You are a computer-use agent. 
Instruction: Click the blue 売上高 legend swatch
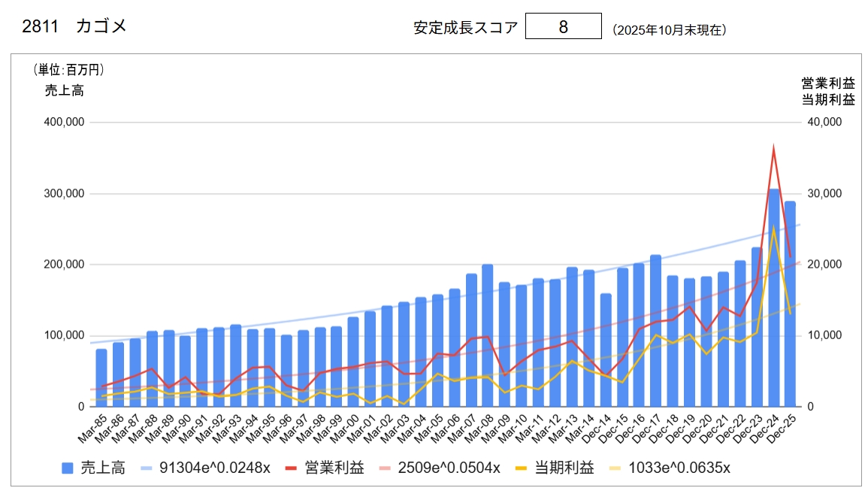[x=68, y=468]
